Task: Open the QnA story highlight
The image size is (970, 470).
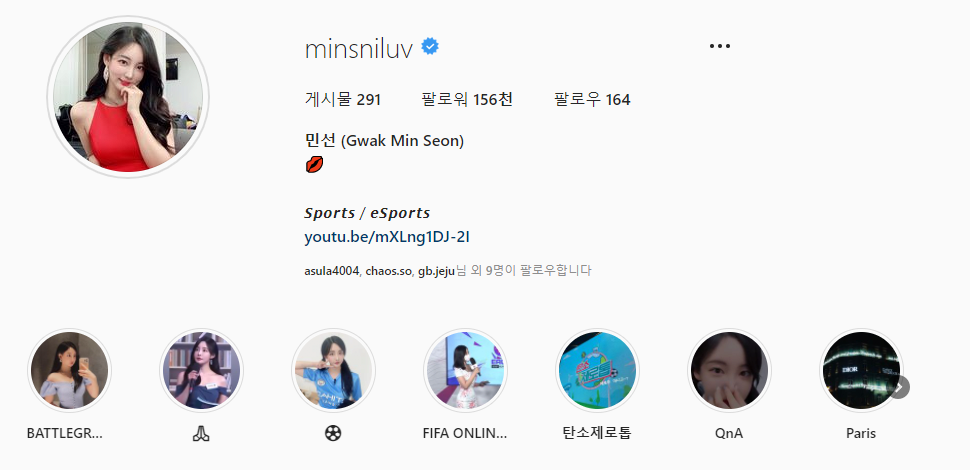Action: tap(729, 370)
